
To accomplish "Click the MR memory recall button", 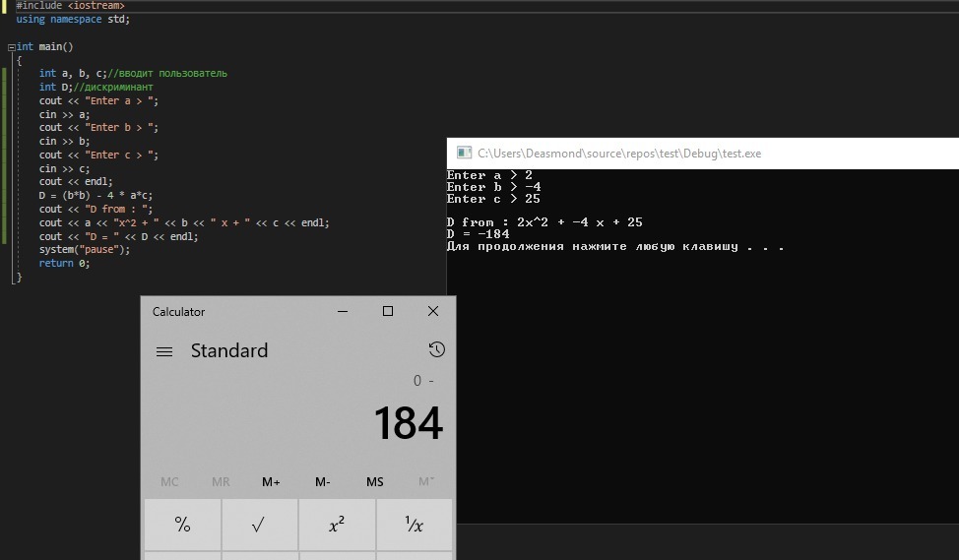I will [x=221, y=481].
